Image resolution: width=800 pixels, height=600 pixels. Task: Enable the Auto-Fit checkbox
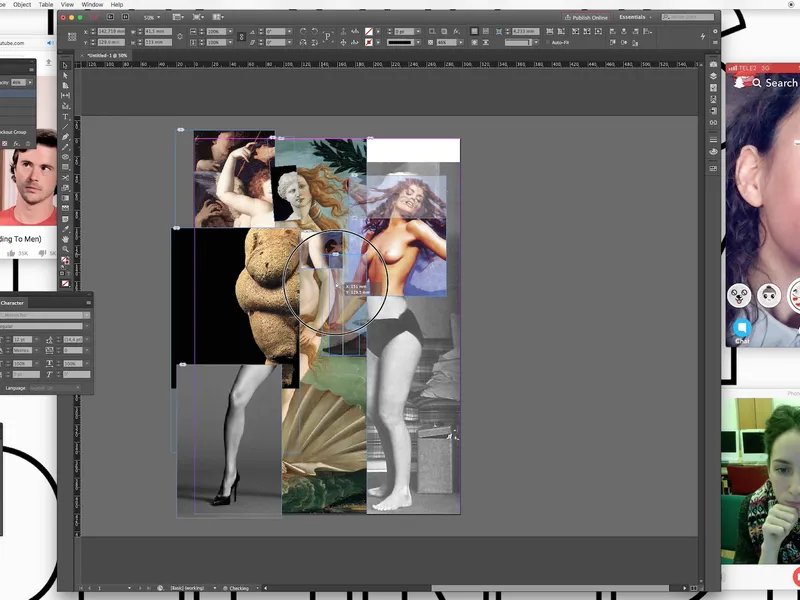548,42
